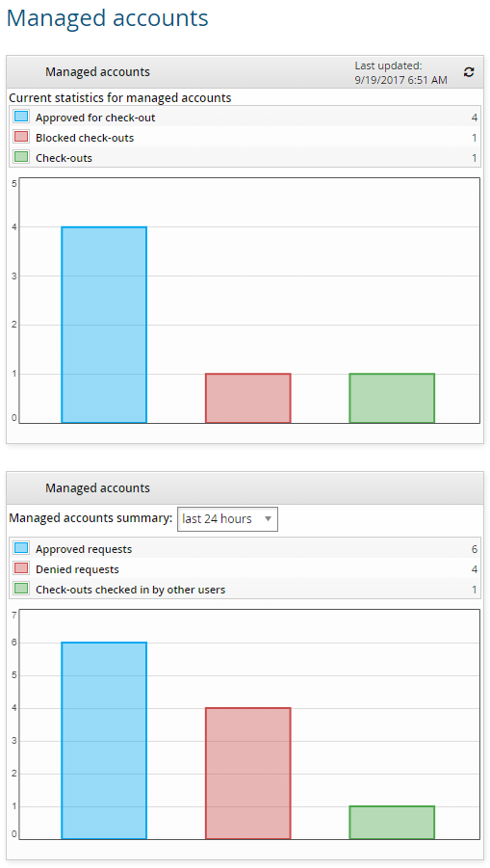The width and height of the screenshot is (490, 868).
Task: Click the blue 'Approved requests' swatch
Action: coord(21,548)
